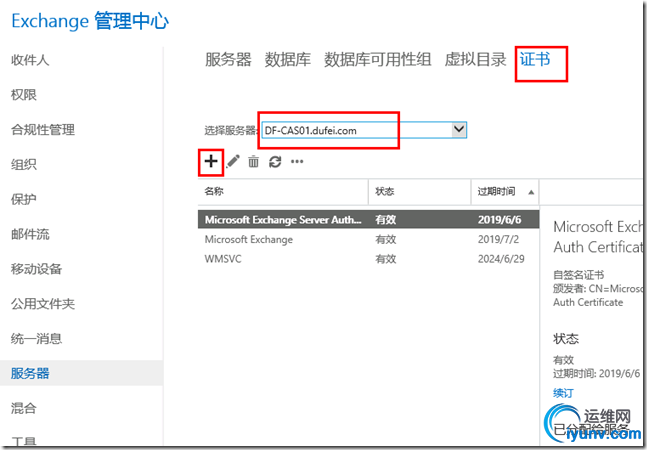Screen dimensions: 647x450
Task: Click the Exchange 管理中心 title
Action: tap(90, 21)
